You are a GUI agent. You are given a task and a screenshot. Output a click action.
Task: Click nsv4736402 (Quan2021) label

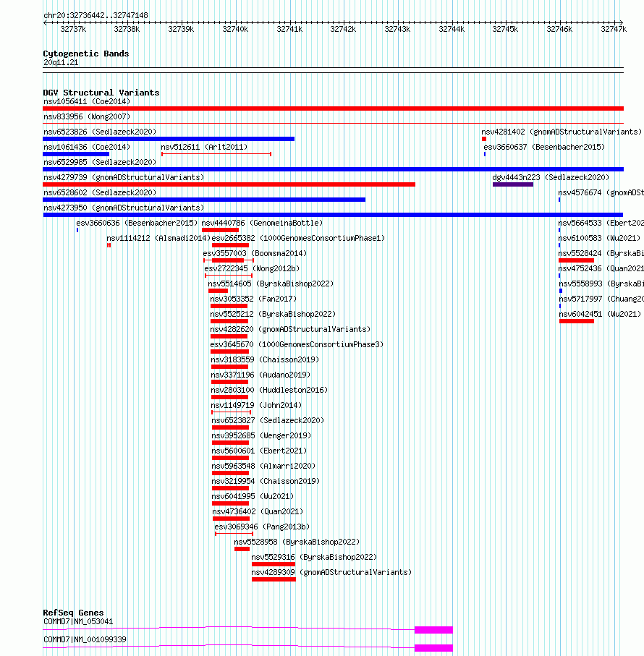pyautogui.click(x=258, y=511)
